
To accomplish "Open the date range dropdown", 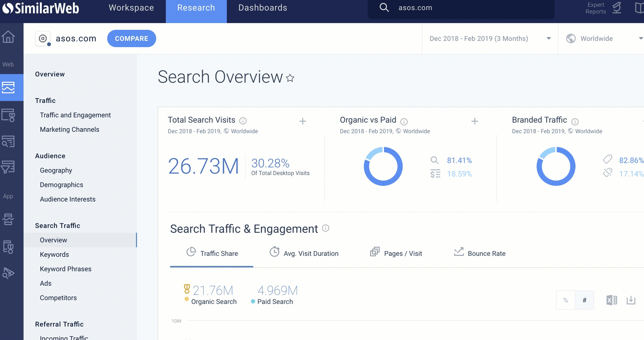I will pos(490,38).
